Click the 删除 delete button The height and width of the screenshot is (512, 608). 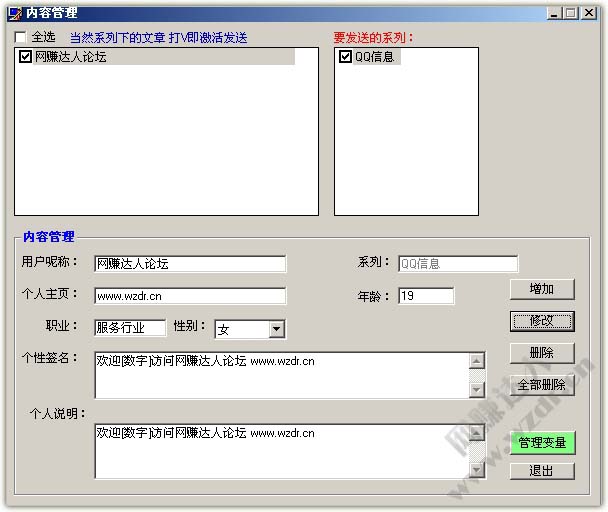542,353
